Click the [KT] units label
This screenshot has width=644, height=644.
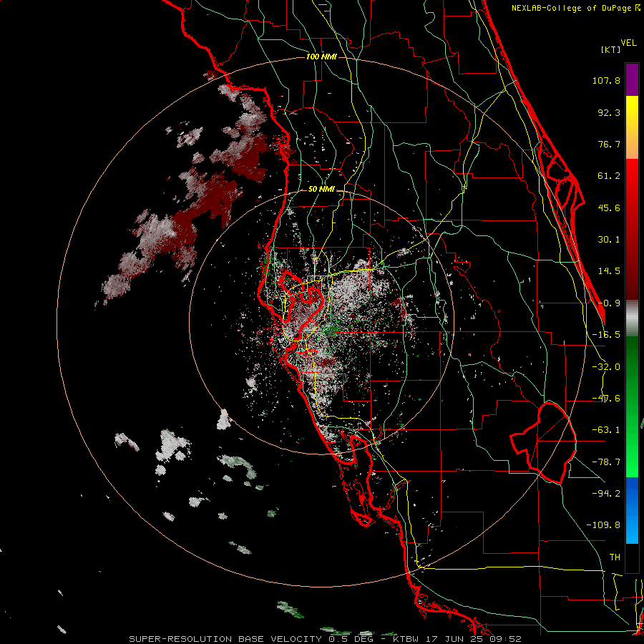[610, 49]
